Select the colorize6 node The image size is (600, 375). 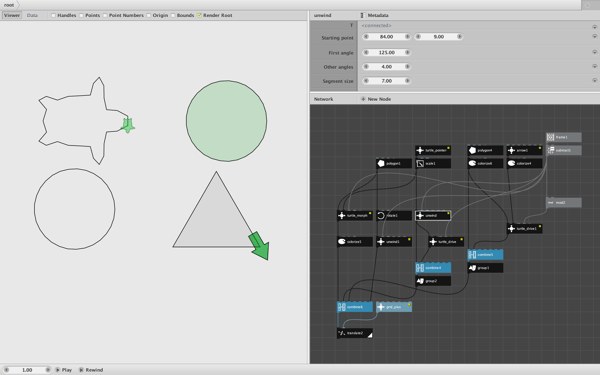tap(485, 163)
